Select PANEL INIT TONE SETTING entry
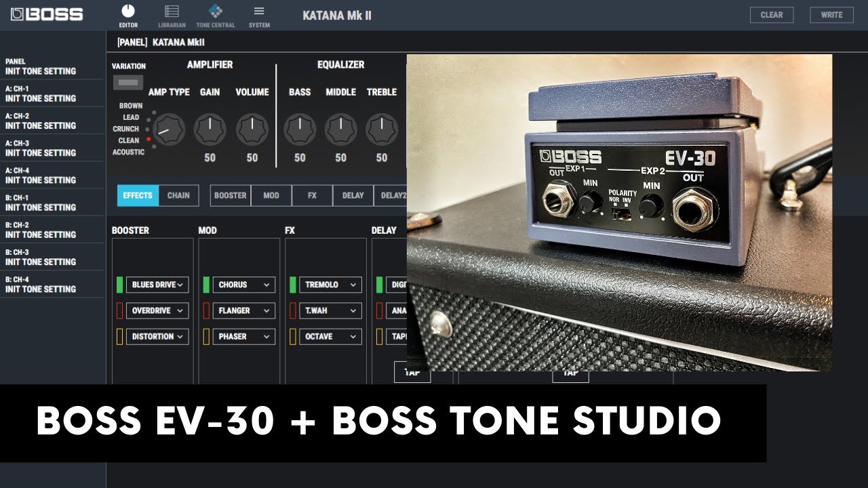Image resolution: width=868 pixels, height=488 pixels. coord(52,66)
